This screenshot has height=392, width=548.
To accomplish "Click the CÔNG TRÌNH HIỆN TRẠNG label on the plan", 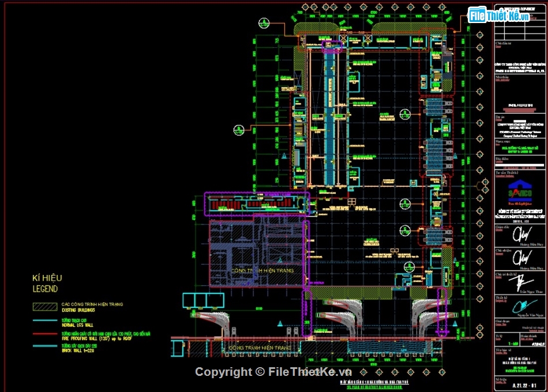I will (x=263, y=269).
